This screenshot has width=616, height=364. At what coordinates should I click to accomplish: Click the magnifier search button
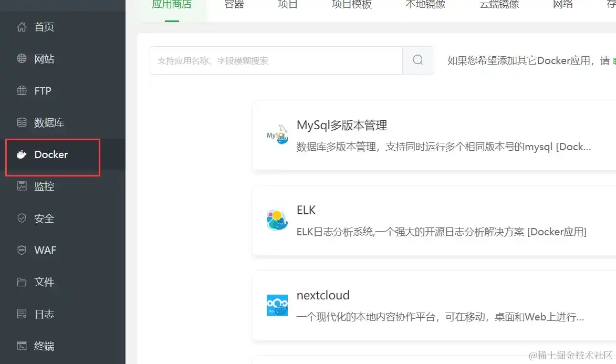417,60
